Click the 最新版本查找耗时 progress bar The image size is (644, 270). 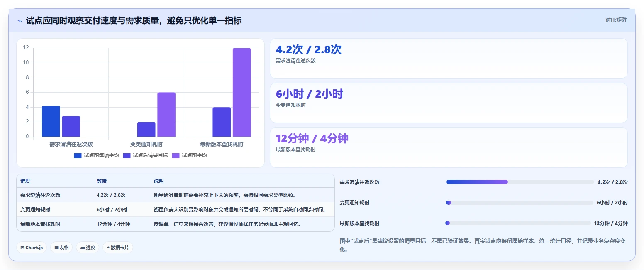pyautogui.click(x=518, y=223)
